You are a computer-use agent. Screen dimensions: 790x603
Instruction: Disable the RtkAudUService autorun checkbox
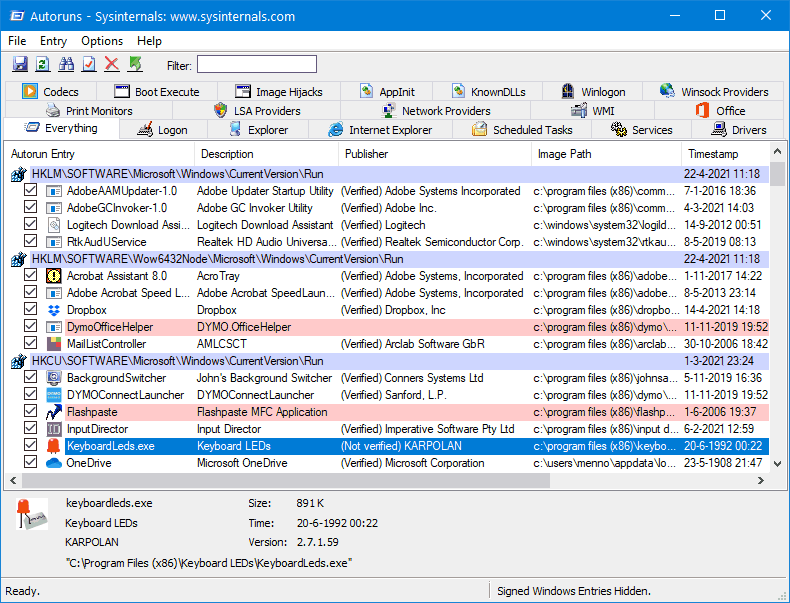coord(30,241)
